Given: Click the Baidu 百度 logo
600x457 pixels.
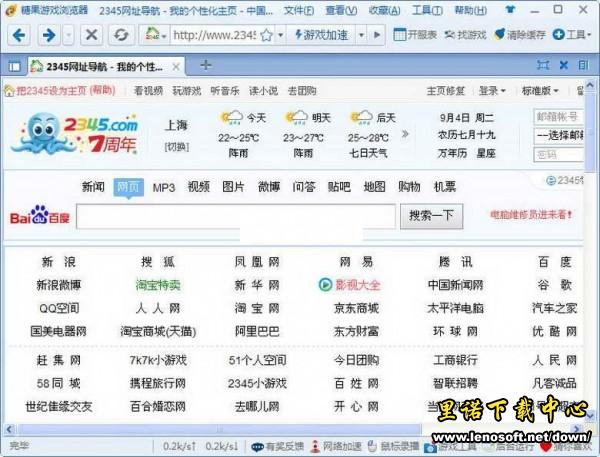Looking at the screenshot, I should coord(40,215).
